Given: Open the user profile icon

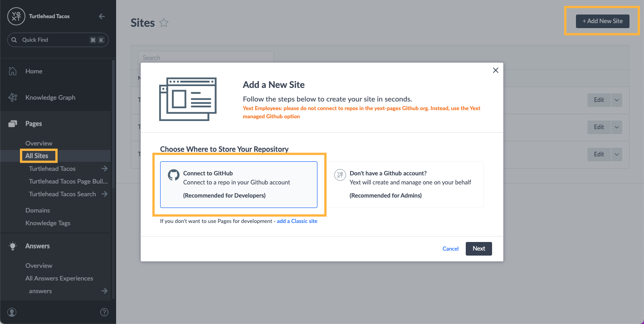Looking at the screenshot, I should (x=12, y=312).
